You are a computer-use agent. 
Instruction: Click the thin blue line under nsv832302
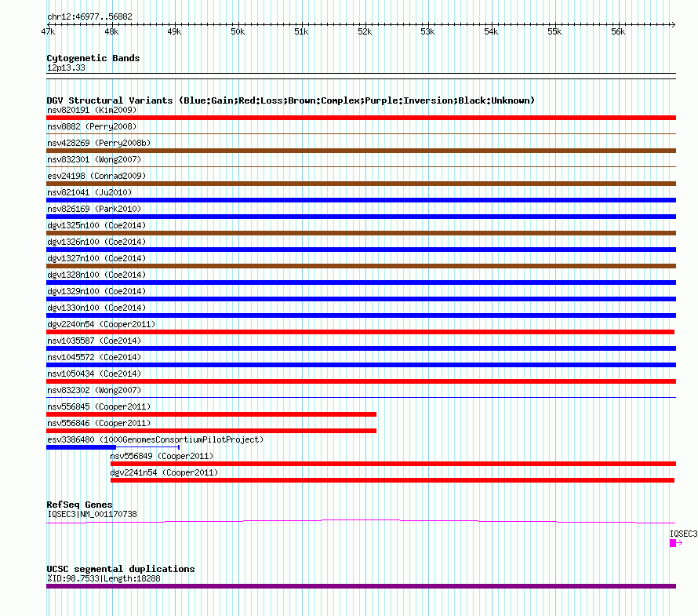tap(361, 397)
